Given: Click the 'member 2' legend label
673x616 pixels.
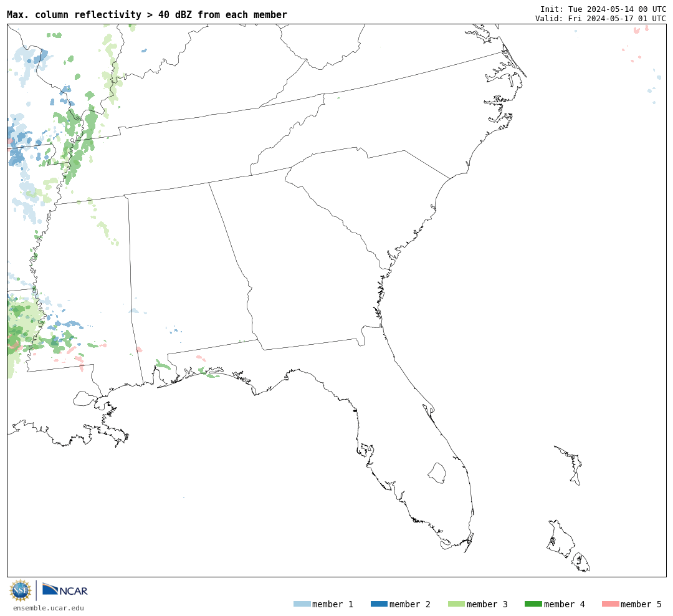Looking at the screenshot, I should (x=410, y=604).
